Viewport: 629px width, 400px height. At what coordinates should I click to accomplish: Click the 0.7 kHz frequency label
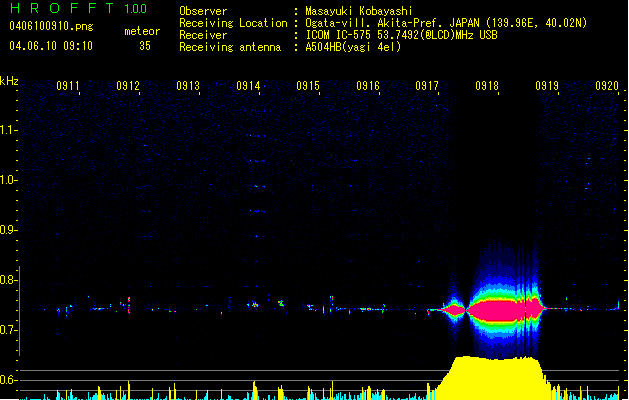pyautogui.click(x=8, y=330)
